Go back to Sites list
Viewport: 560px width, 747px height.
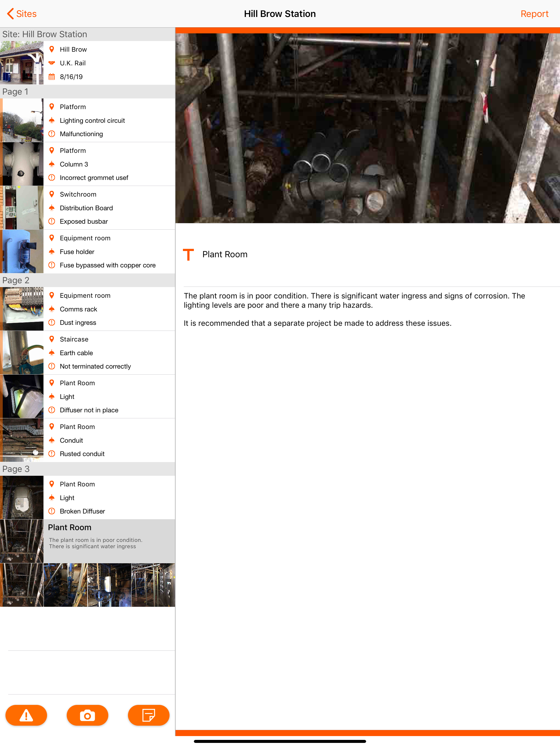click(22, 14)
